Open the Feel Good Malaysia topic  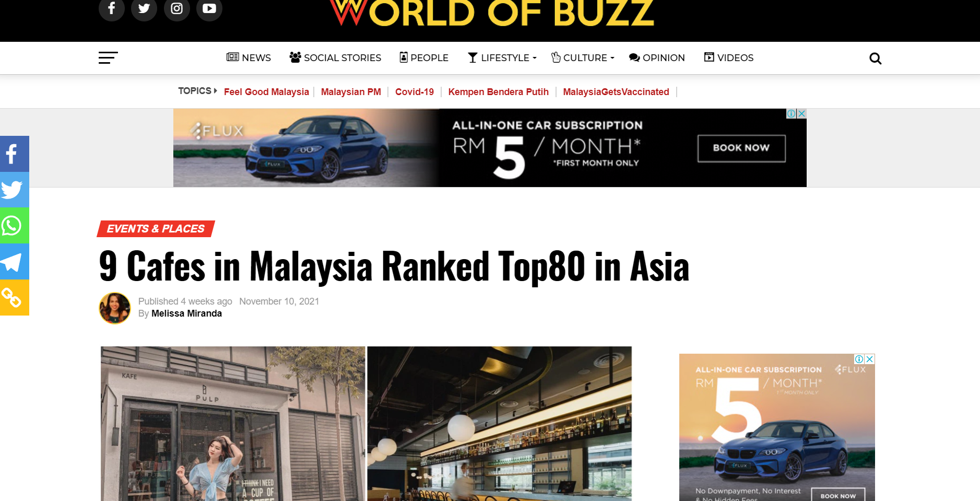266,92
